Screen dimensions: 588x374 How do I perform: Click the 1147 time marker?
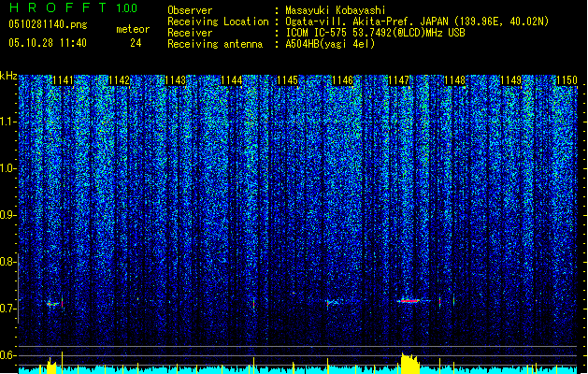pyautogui.click(x=398, y=80)
